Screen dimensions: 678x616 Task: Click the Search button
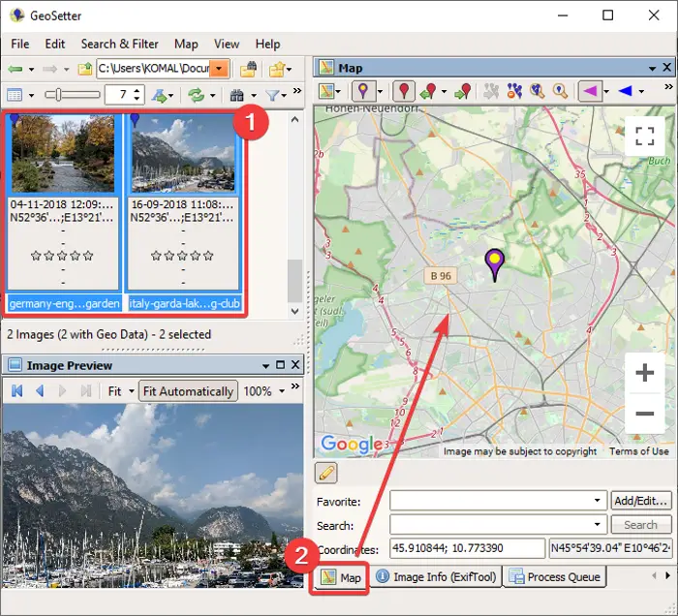point(641,525)
